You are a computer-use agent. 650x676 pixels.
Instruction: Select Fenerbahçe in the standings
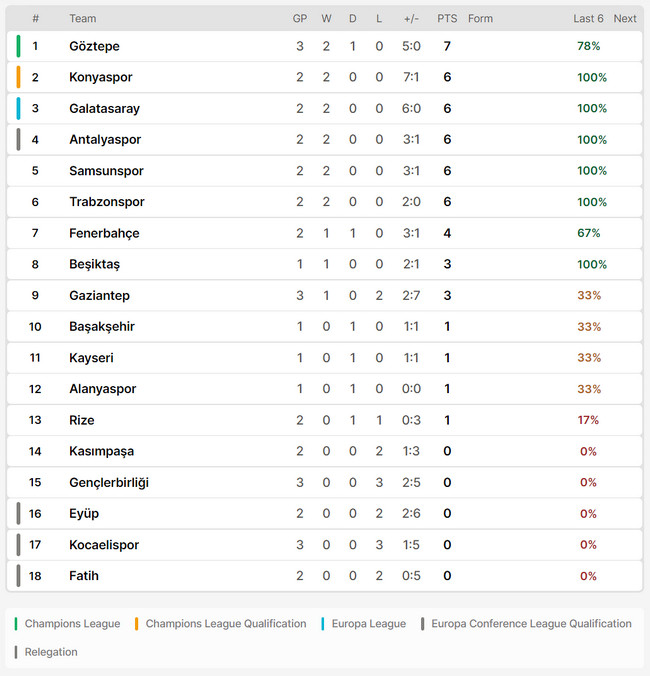[x=104, y=233]
